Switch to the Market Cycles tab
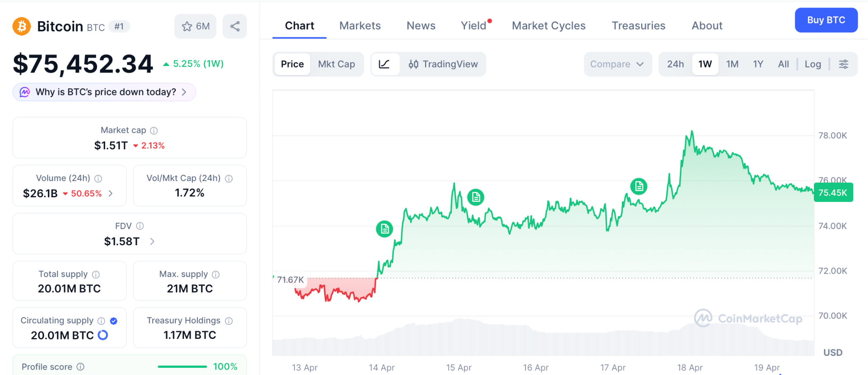Image resolution: width=868 pixels, height=375 pixels. pyautogui.click(x=548, y=26)
